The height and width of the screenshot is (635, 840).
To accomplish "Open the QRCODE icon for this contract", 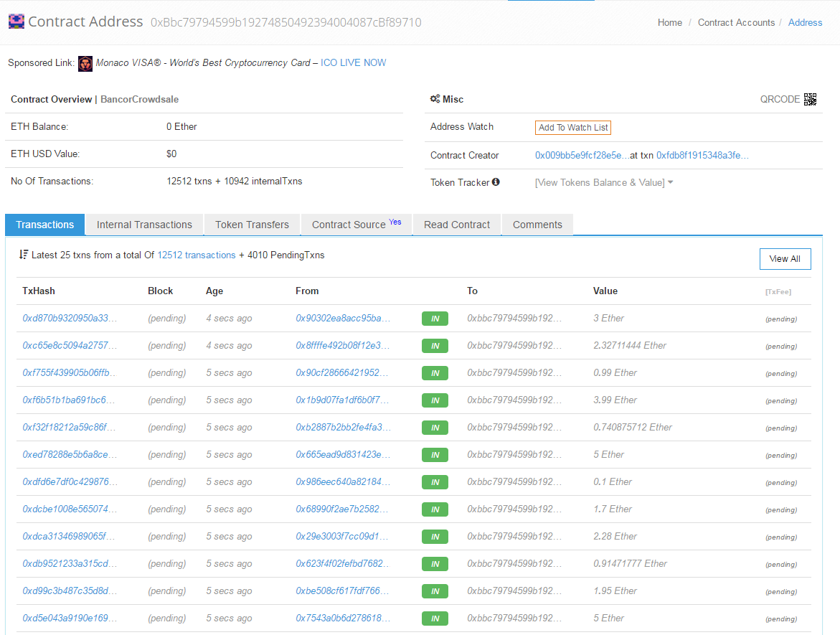I will pyautogui.click(x=811, y=100).
